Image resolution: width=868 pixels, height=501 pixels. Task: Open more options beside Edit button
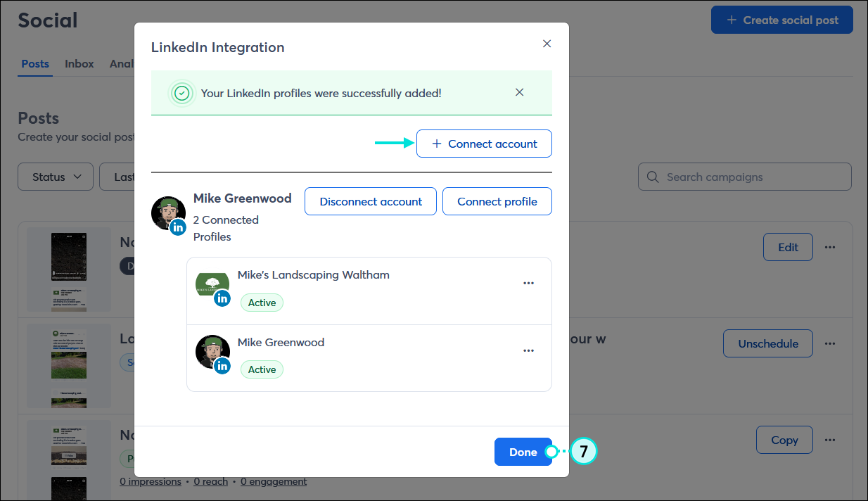(x=830, y=247)
